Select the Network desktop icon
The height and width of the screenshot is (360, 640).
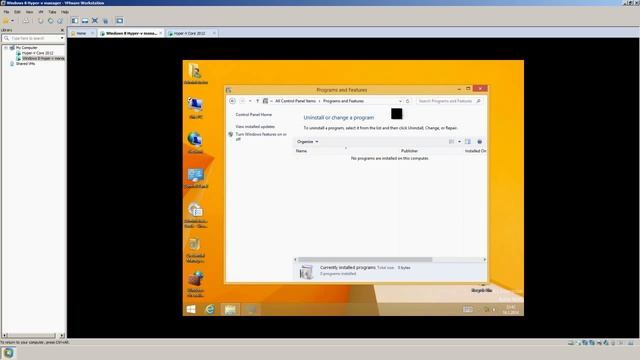click(x=195, y=142)
